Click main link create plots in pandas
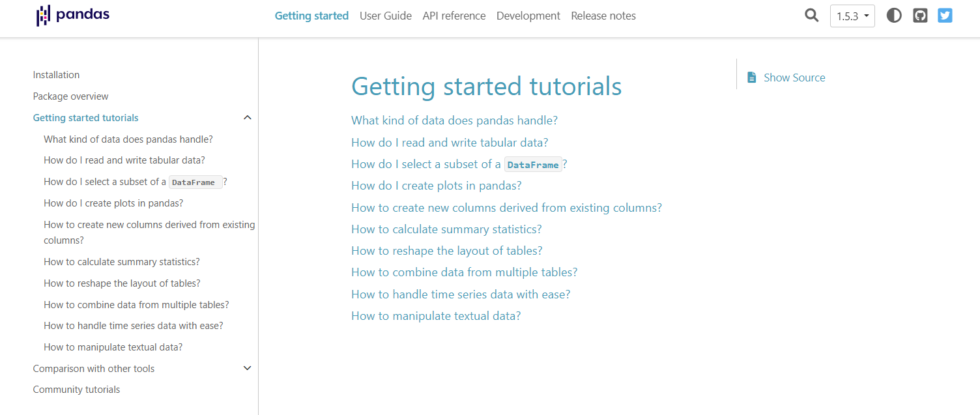980x415 pixels. (x=437, y=186)
